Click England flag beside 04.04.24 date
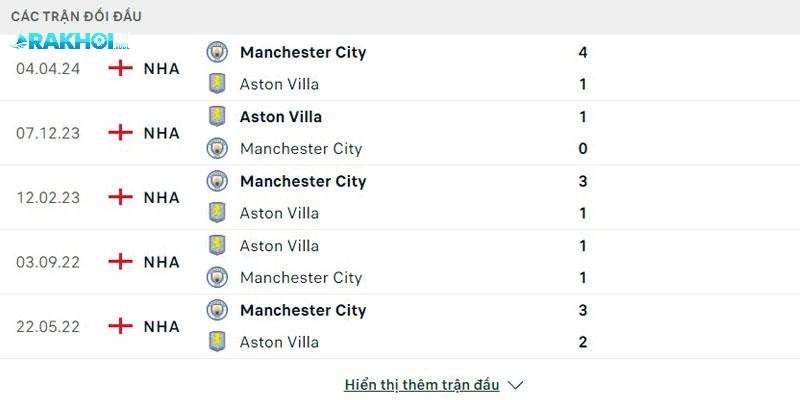 coord(120,68)
